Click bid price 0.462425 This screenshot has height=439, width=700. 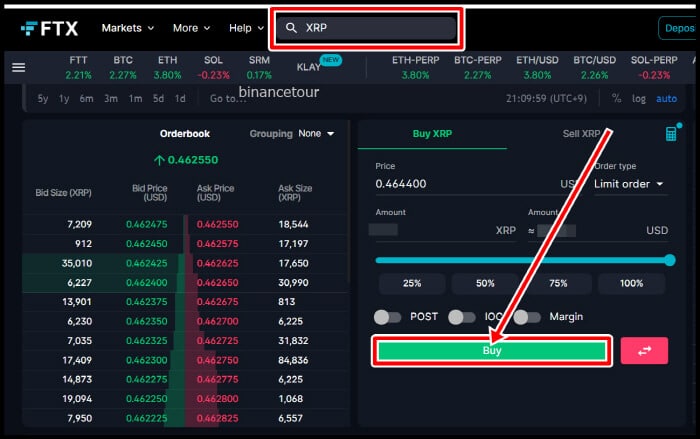(146, 263)
